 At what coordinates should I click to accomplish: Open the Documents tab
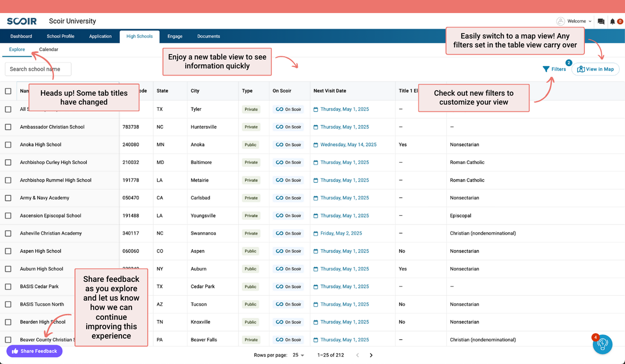(x=208, y=36)
